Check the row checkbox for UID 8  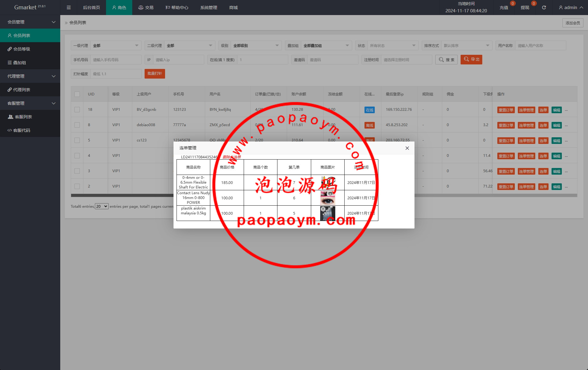[77, 125]
